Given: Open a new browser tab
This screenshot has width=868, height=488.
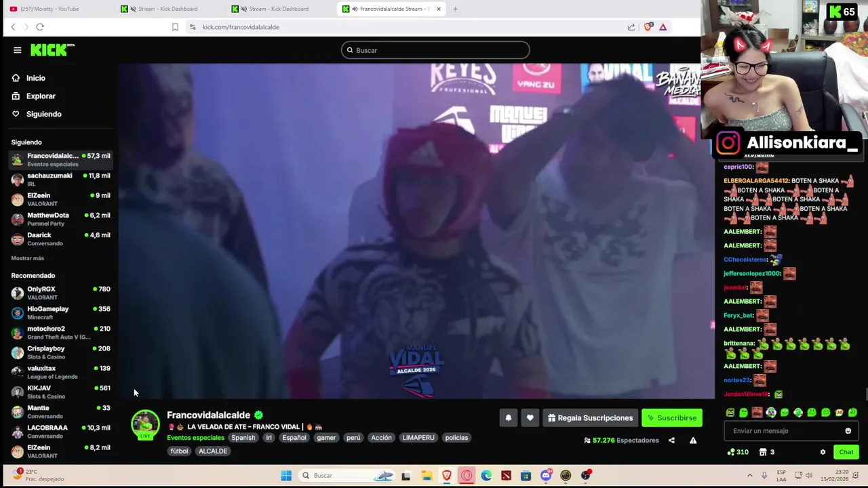Looking at the screenshot, I should 455,9.
